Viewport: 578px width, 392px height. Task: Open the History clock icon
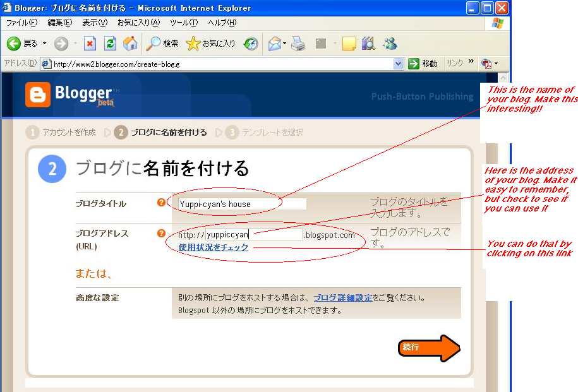(x=251, y=44)
